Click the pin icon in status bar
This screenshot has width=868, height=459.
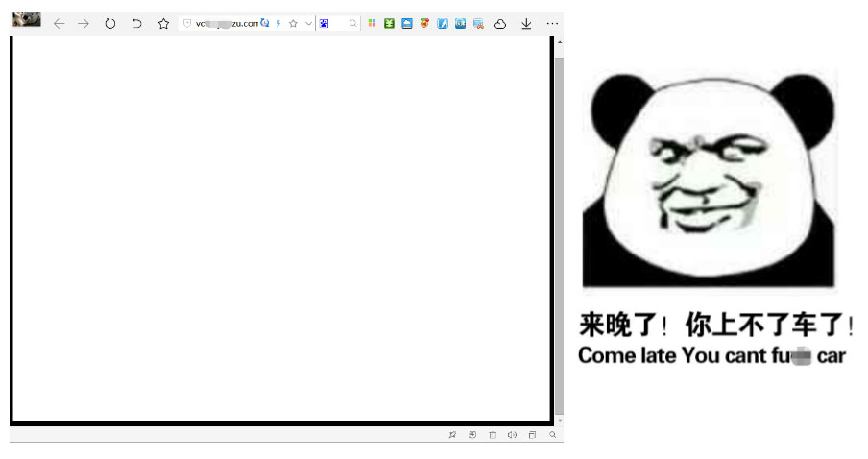coord(452,435)
